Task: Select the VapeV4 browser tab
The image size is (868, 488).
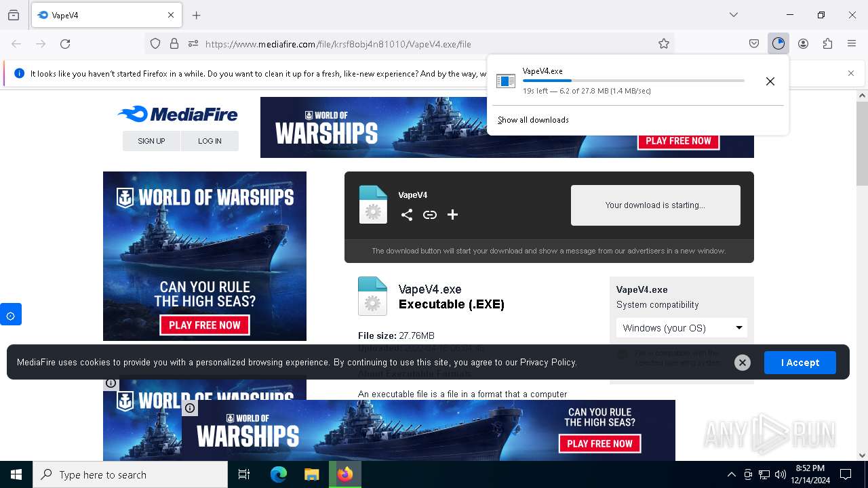Action: click(106, 15)
